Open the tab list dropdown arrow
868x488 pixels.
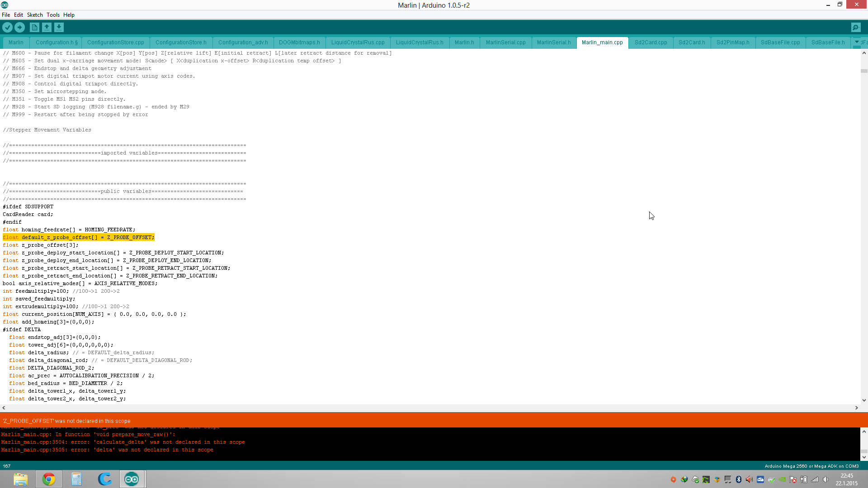tap(857, 42)
